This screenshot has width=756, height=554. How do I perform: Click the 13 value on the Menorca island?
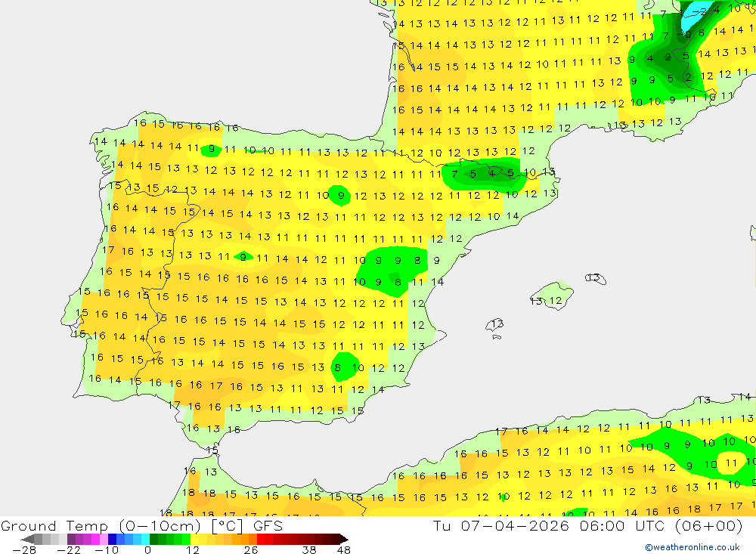tap(594, 277)
